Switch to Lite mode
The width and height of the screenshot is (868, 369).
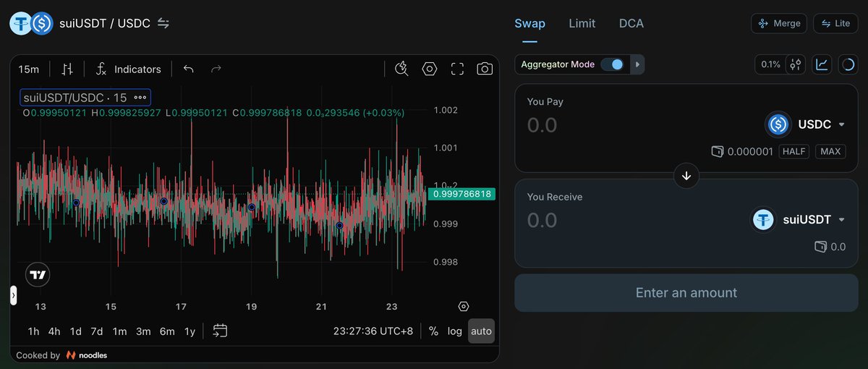tap(835, 23)
